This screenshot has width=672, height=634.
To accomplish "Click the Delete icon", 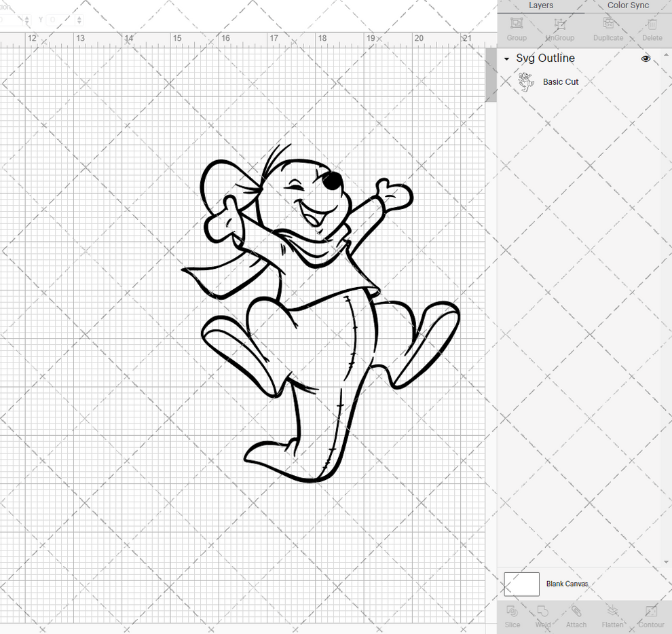I will coord(652,29).
